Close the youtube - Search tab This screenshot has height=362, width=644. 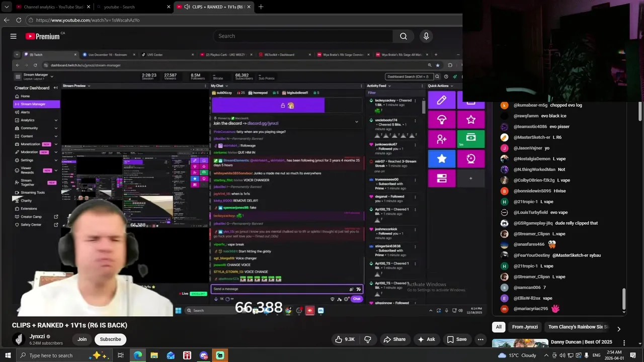(x=169, y=7)
